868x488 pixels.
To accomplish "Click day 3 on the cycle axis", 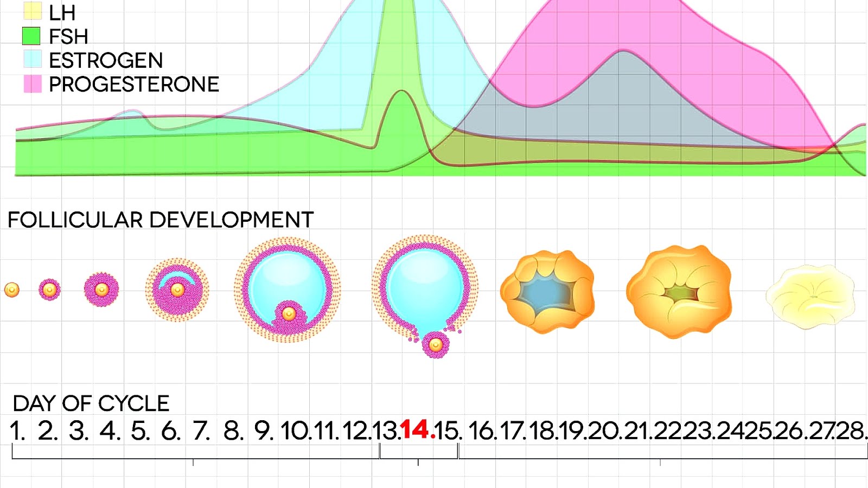I will pyautogui.click(x=79, y=431).
